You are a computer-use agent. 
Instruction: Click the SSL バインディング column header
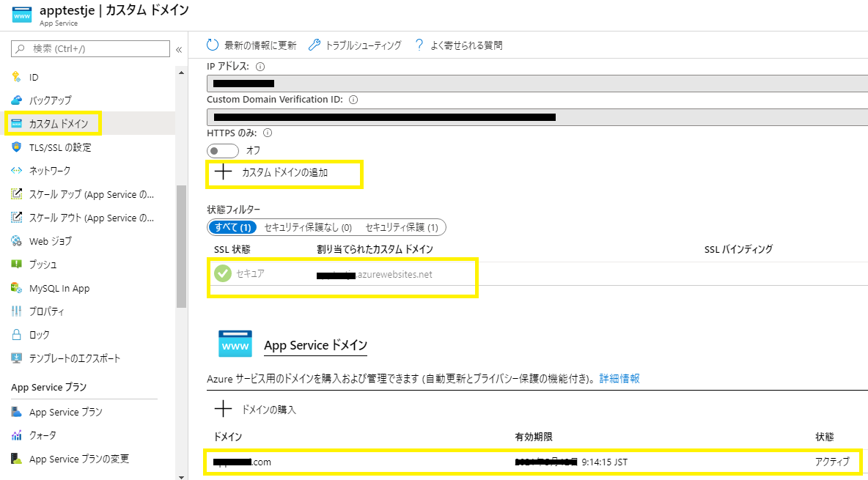pos(738,250)
